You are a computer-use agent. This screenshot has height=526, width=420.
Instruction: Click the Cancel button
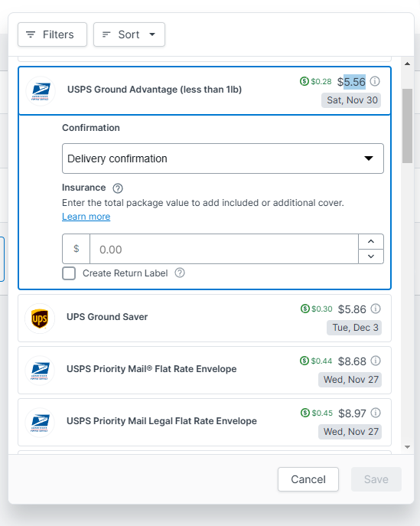308,479
